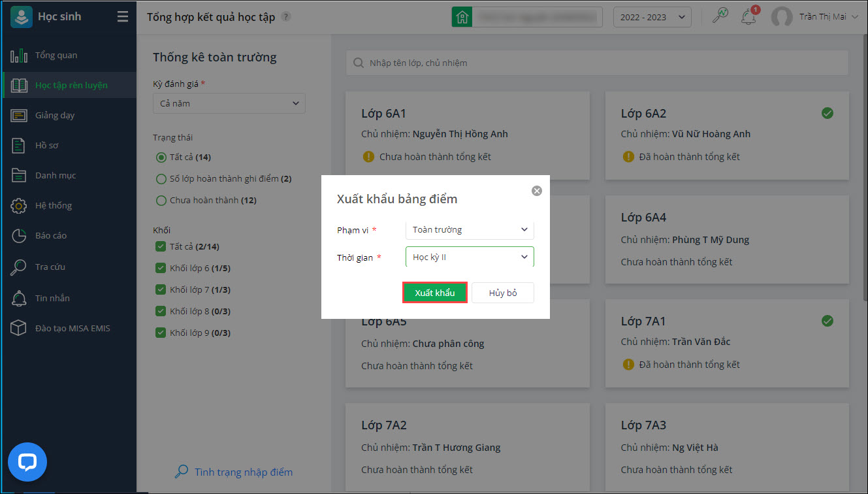This screenshot has width=868, height=494.
Task: Select the Chưa hoàn thành (12) radio option
Action: click(161, 201)
